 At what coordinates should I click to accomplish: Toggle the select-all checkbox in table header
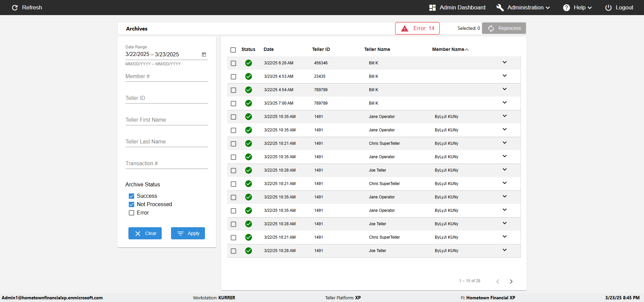(233, 50)
